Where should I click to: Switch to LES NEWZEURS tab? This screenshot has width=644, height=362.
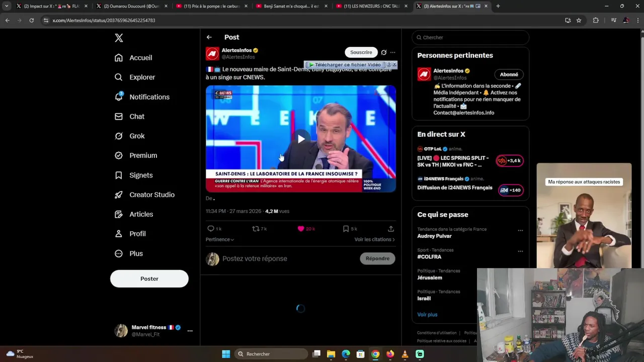pyautogui.click(x=371, y=6)
